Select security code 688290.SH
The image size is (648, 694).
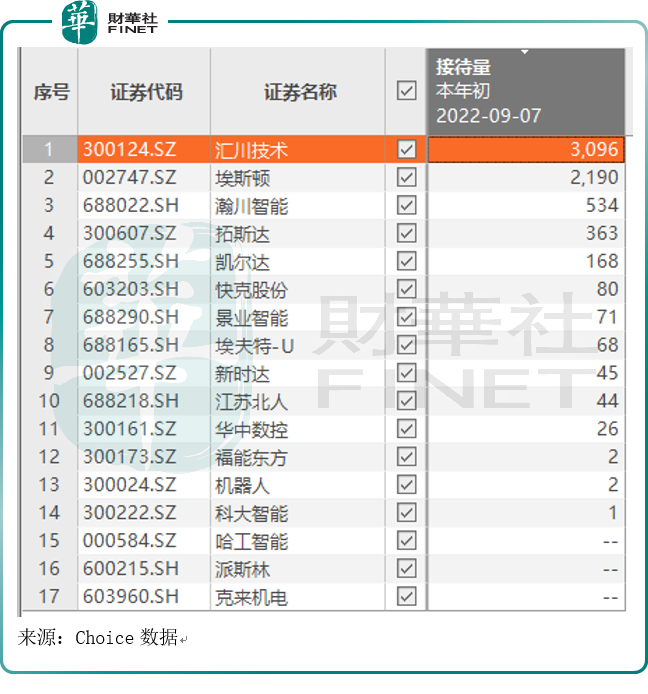click(x=131, y=317)
